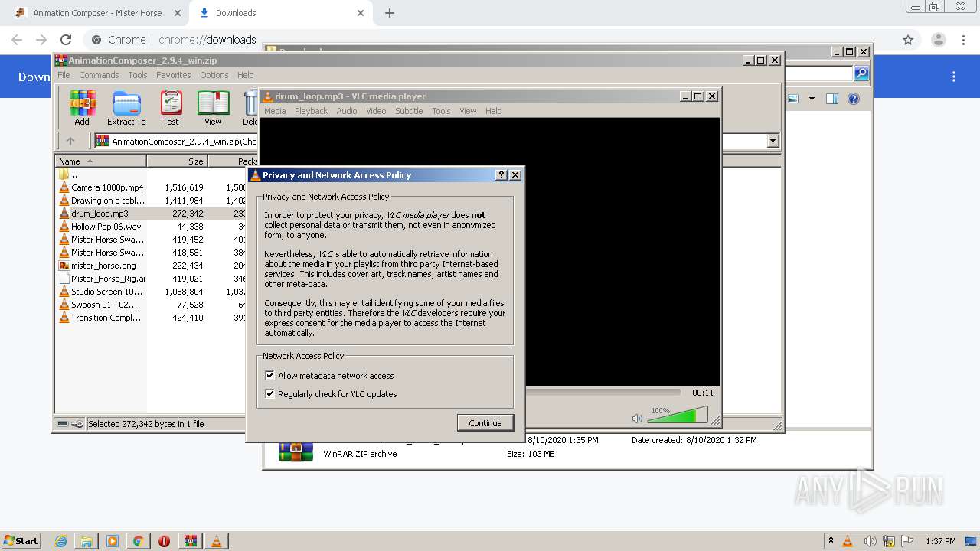Click the Explorer change view icon
Viewport: 980px width, 551px height.
[x=793, y=99]
